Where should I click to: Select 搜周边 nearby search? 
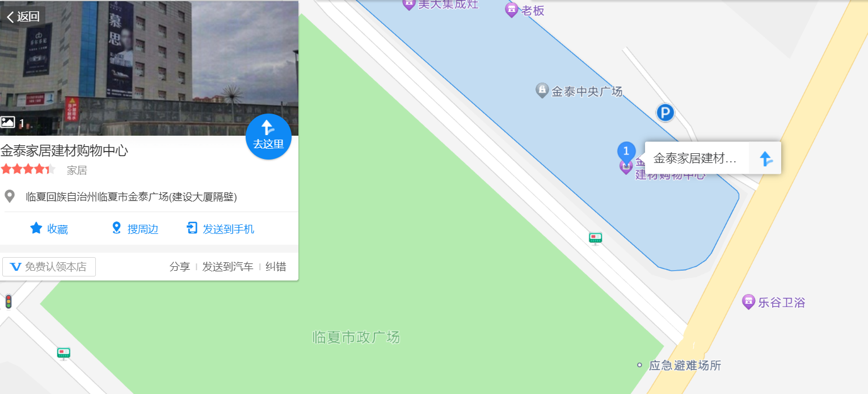(x=135, y=229)
